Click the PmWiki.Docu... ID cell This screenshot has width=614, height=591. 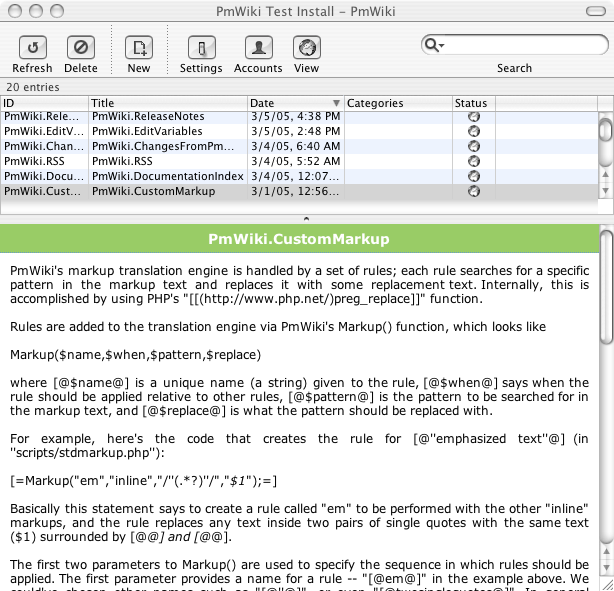[44, 176]
